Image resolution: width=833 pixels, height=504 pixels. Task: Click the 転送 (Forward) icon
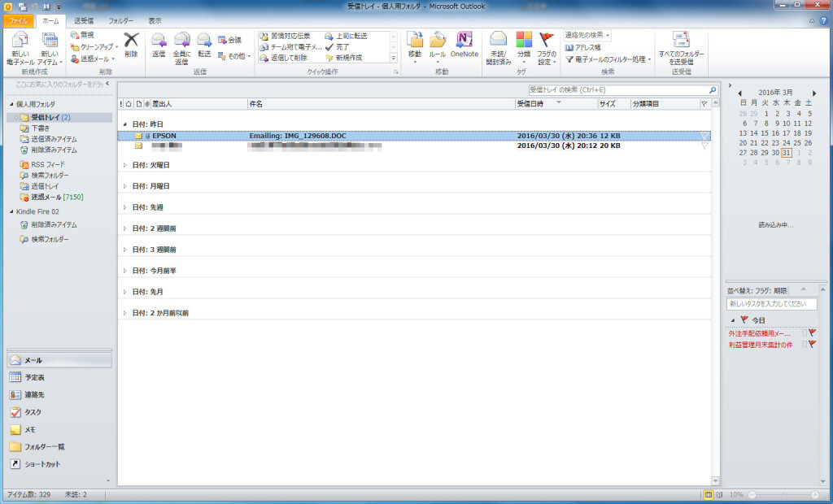click(x=203, y=41)
